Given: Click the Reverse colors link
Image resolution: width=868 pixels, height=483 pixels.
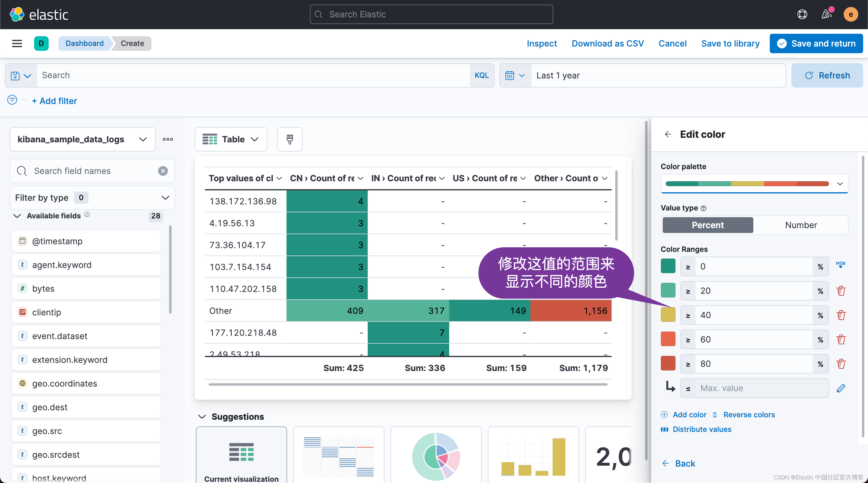Looking at the screenshot, I should (749, 415).
